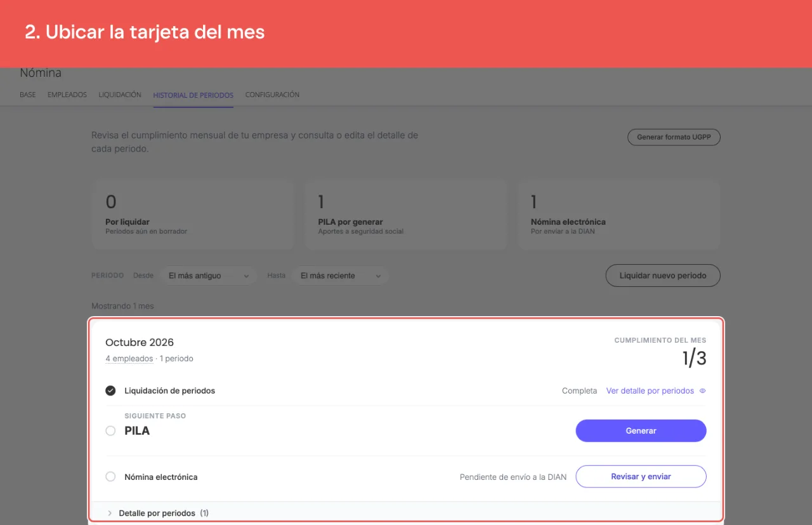
Task: Click the Pendiente de envío a la DIAN text
Action: 513,477
